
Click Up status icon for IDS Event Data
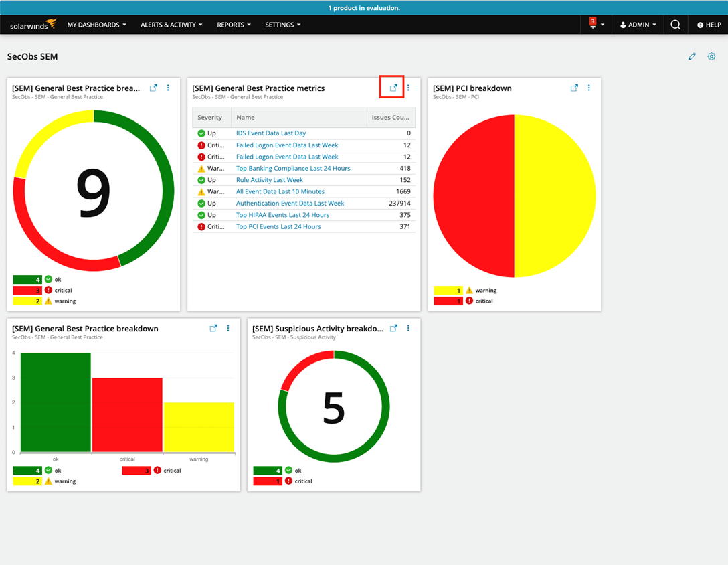click(201, 133)
